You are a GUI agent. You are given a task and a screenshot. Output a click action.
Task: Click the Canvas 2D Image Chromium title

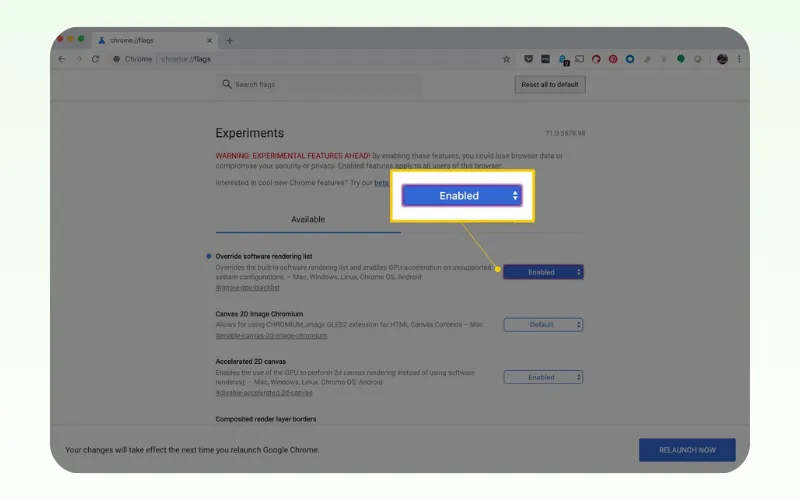click(x=259, y=314)
